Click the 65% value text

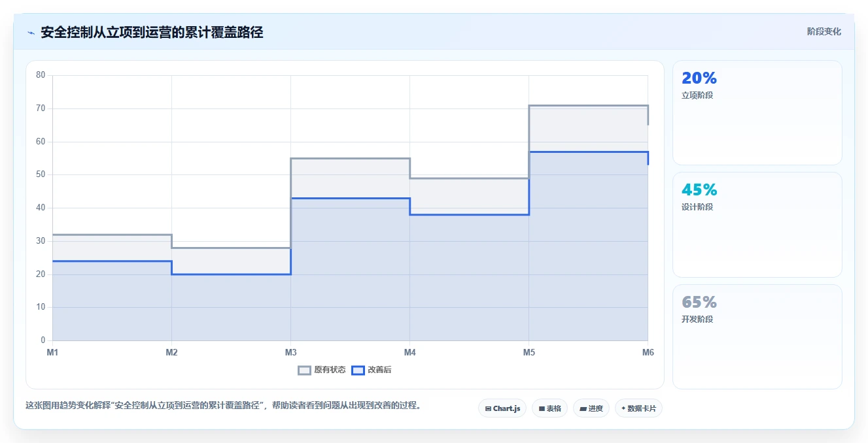click(x=699, y=303)
